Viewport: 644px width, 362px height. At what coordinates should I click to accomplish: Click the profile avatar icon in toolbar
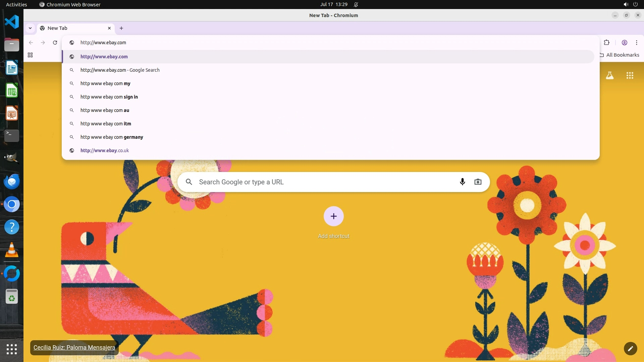pos(624,43)
